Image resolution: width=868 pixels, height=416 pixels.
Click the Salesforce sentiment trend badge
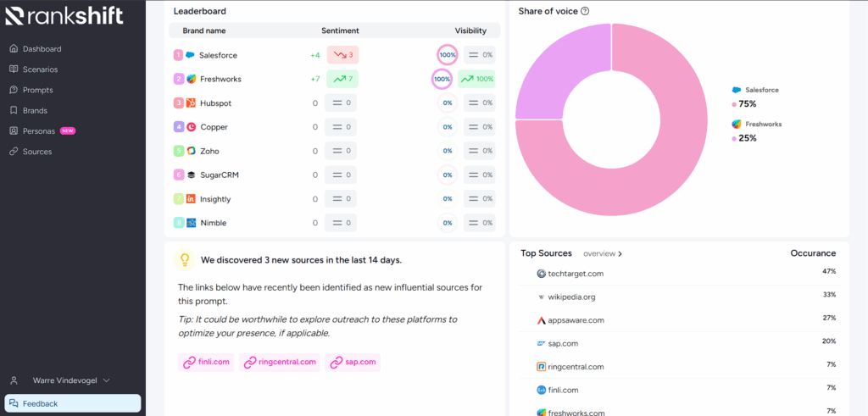pyautogui.click(x=342, y=55)
